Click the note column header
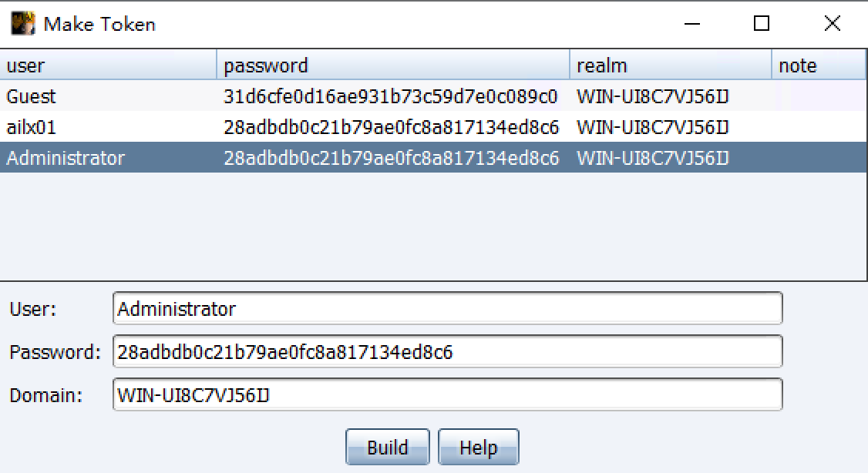This screenshot has width=868, height=473. pos(818,65)
